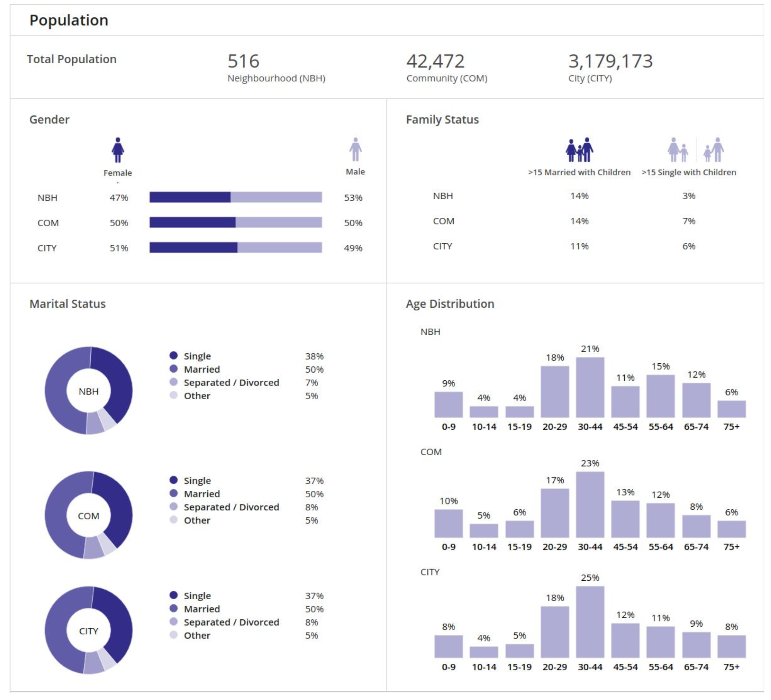Click the 516 Neighbourhood population figure

coord(243,61)
